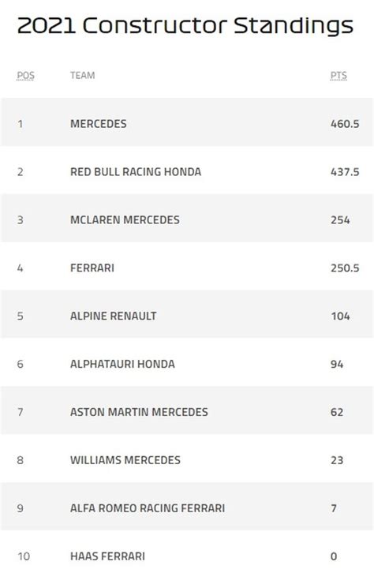Select McLaren Mercedes team name
374x588 pixels.
point(125,219)
